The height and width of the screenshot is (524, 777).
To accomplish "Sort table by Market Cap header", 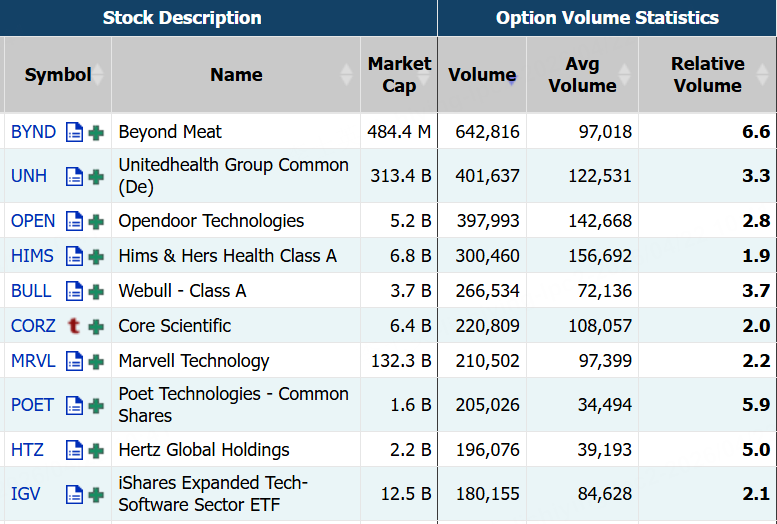I will (x=399, y=75).
